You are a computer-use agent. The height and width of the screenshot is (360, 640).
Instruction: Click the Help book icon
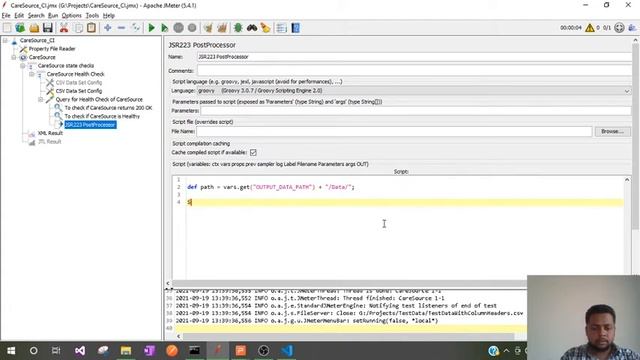296,28
